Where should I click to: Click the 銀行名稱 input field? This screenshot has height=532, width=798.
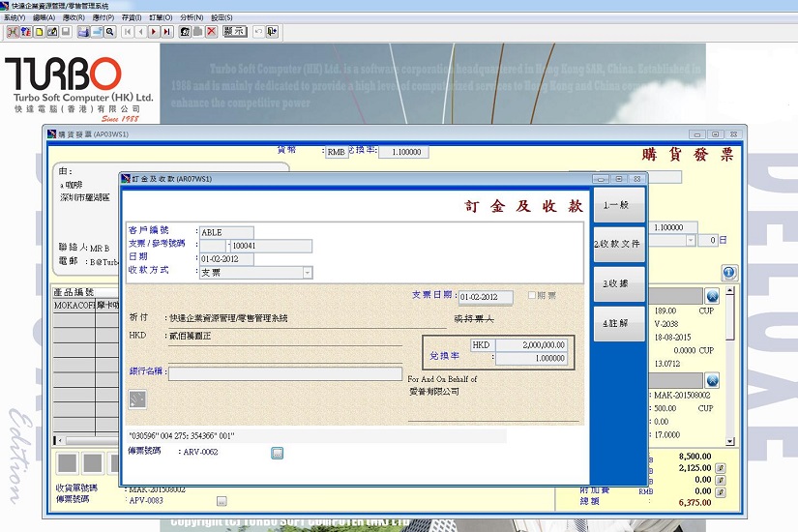284,373
